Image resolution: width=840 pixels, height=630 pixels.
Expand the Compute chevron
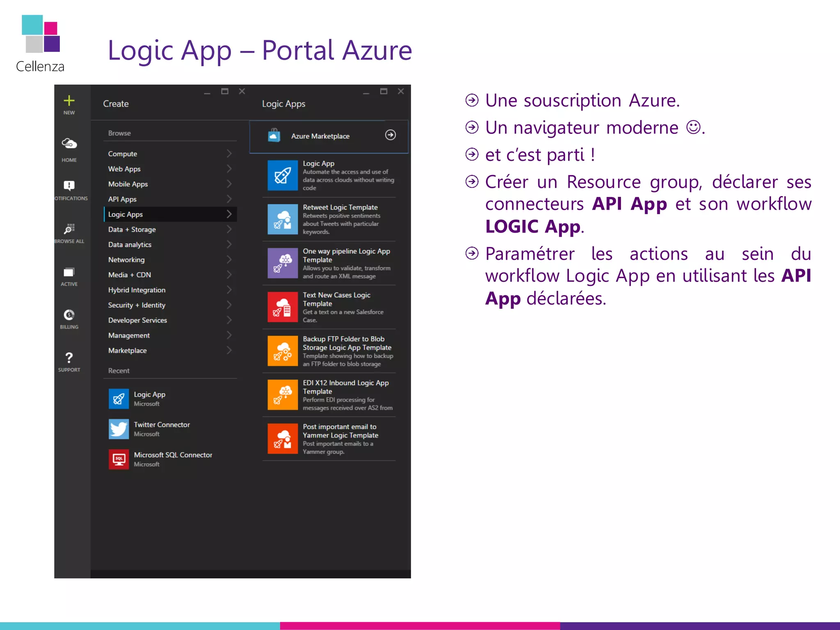[229, 154]
